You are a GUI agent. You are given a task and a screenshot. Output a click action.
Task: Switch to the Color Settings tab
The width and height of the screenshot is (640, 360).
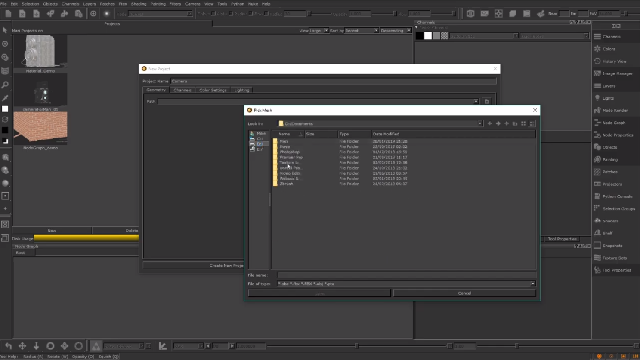pyautogui.click(x=213, y=90)
